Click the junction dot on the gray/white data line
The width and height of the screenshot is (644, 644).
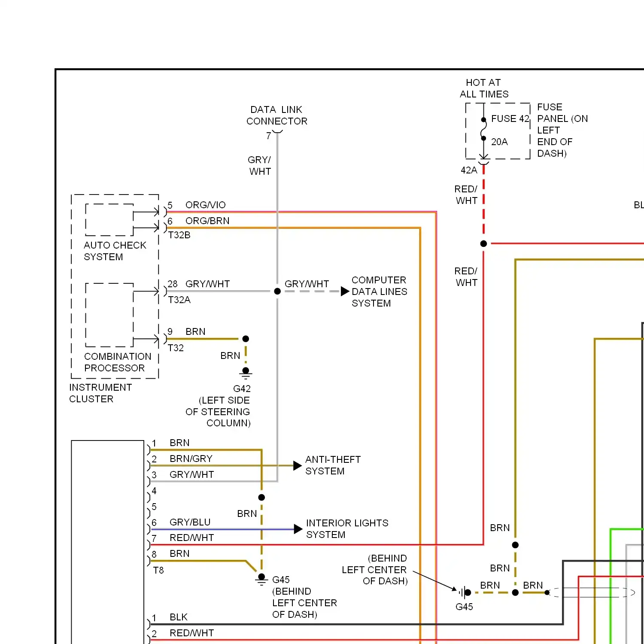coord(277,291)
